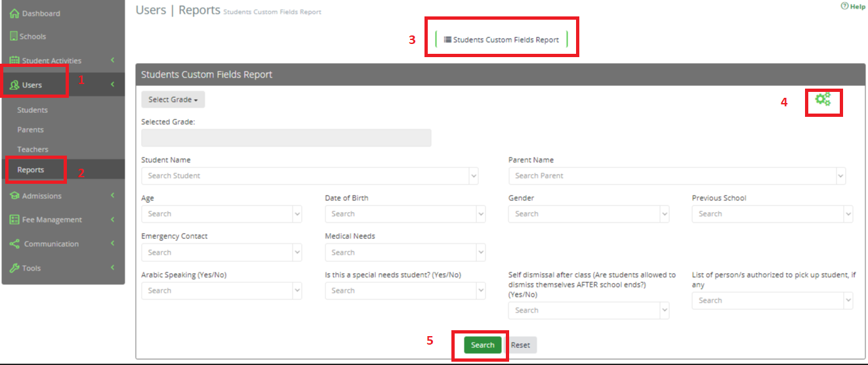Expand the Previous School dropdown arrow
Image resolution: width=868 pixels, height=365 pixels.
(x=848, y=214)
